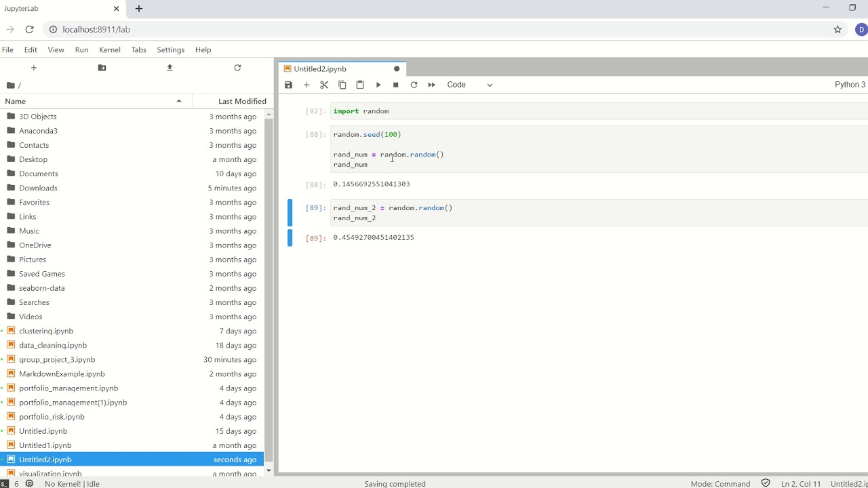Image resolution: width=868 pixels, height=488 pixels.
Task: Create new launcher in file browser
Action: click(34, 68)
